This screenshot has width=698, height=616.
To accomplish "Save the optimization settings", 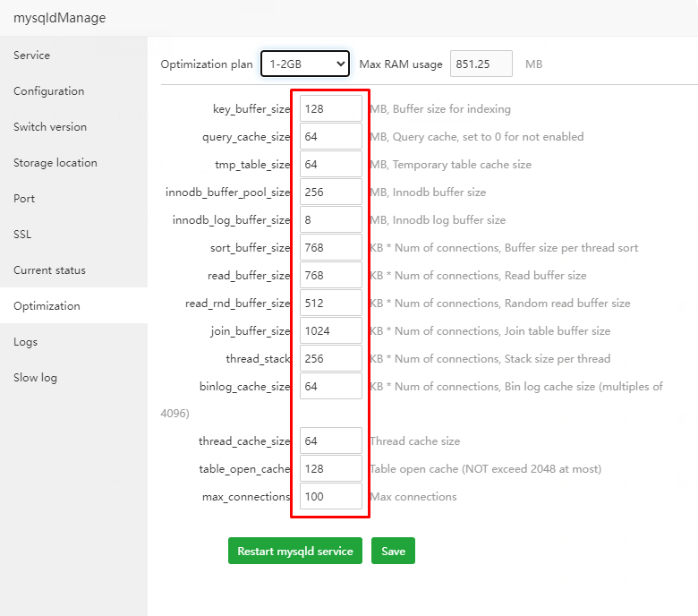I will pos(393,551).
